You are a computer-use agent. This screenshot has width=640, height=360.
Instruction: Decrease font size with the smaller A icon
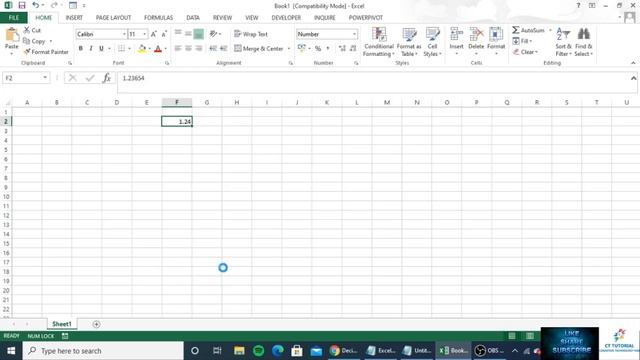click(x=164, y=34)
